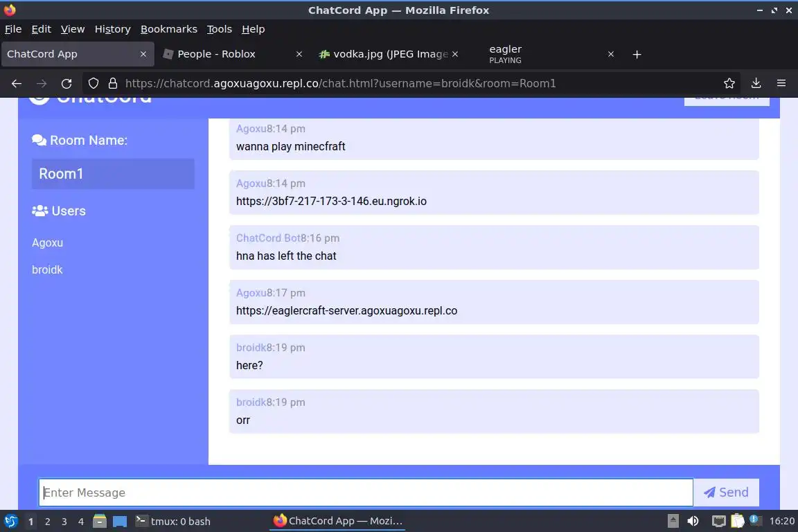
Task: Click the notification info tray icon
Action: (755, 520)
